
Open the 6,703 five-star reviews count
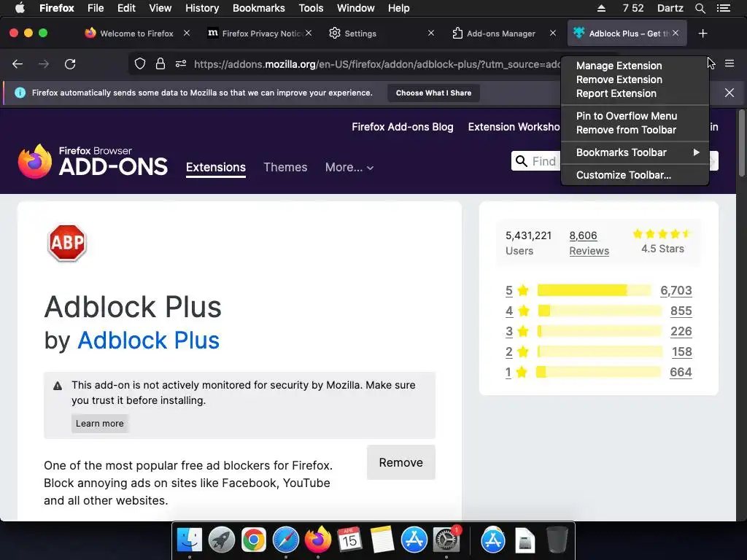(676, 290)
